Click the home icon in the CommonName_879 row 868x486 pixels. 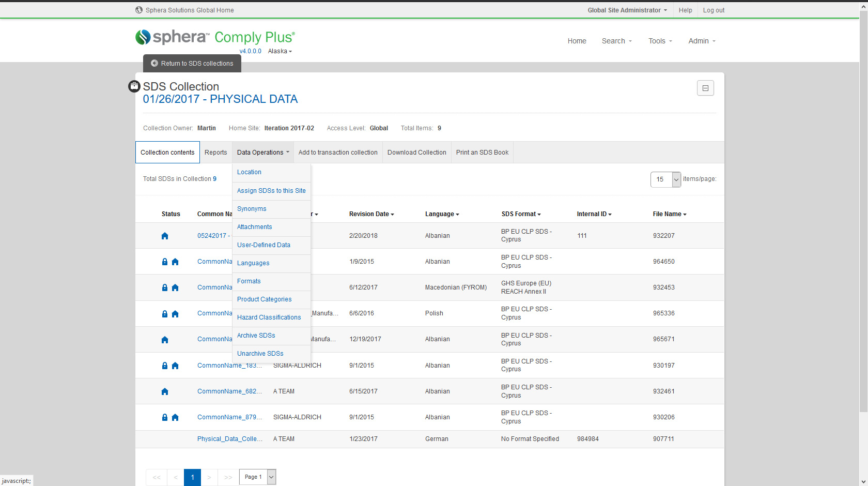pos(175,417)
